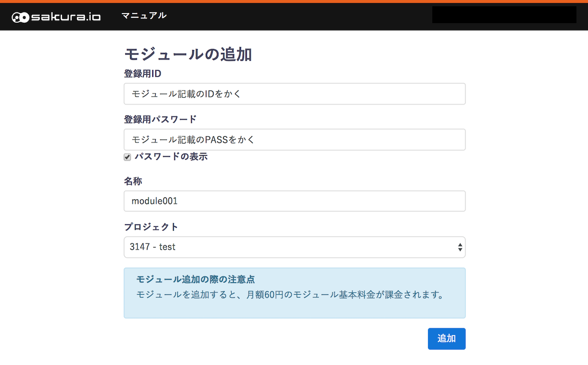
Task: Click the 登録用ID field label
Action: [142, 73]
